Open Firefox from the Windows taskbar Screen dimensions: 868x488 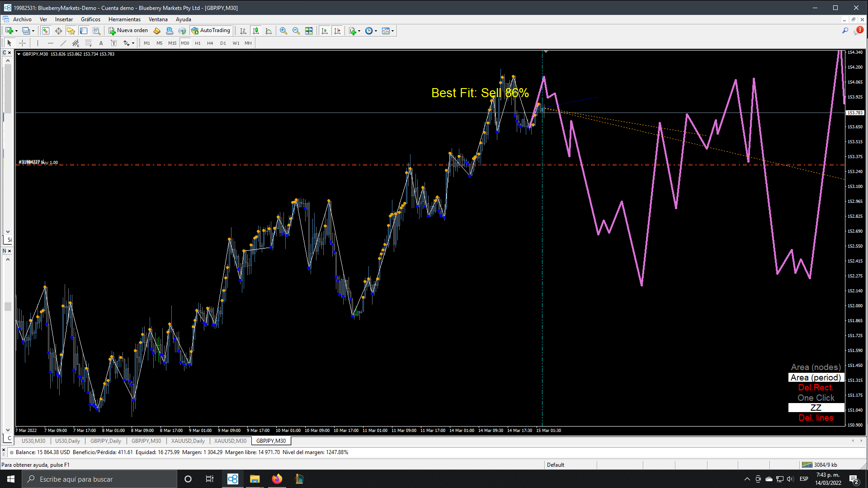pyautogui.click(x=277, y=479)
